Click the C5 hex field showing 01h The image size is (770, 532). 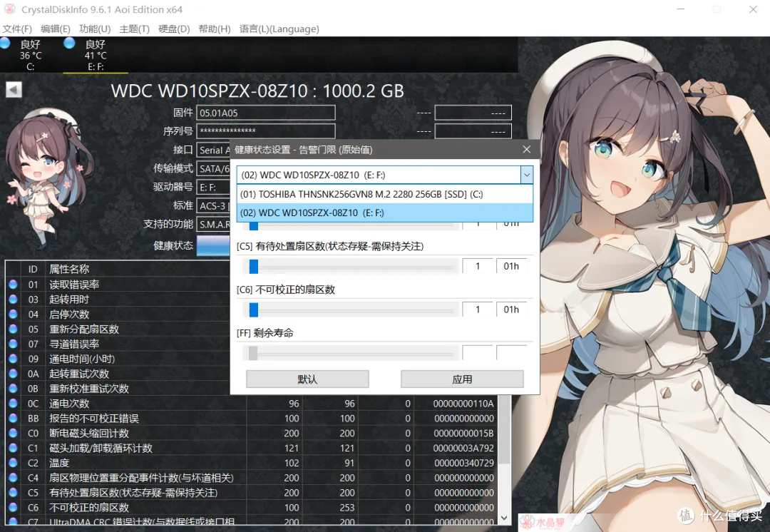(511, 266)
